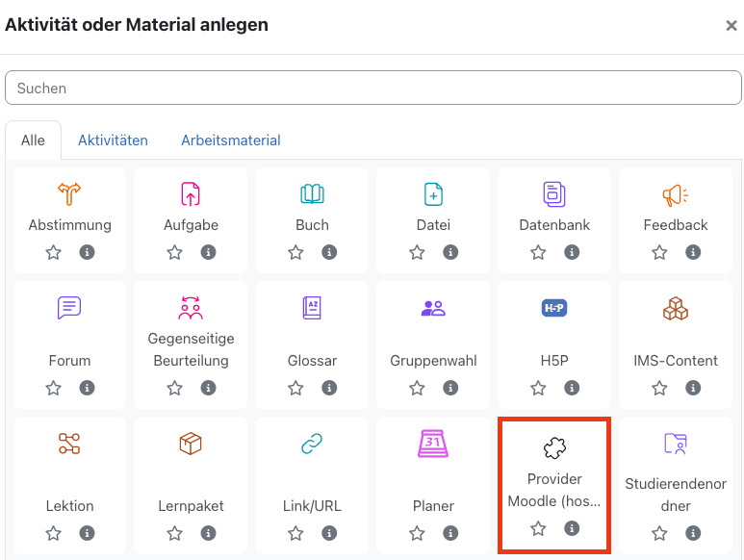Open the Aktivitäten tab
Viewport: 744px width, 560px height.
113,140
